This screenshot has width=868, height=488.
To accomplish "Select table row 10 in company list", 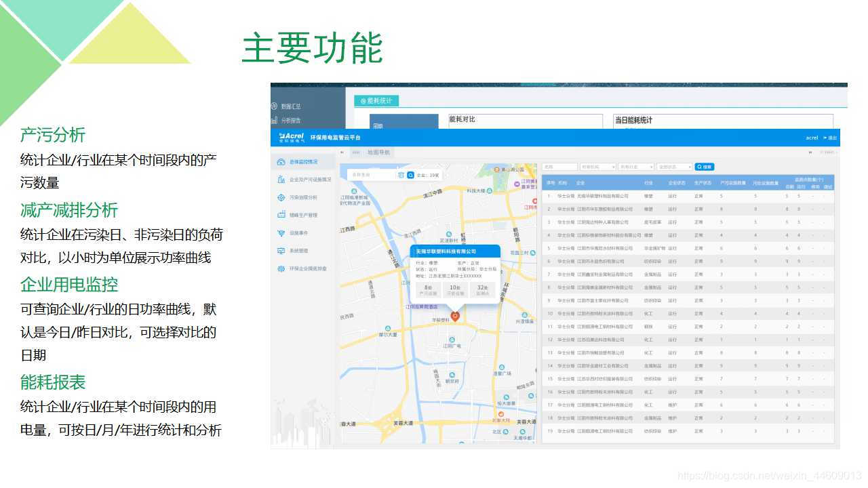I will tap(688, 314).
